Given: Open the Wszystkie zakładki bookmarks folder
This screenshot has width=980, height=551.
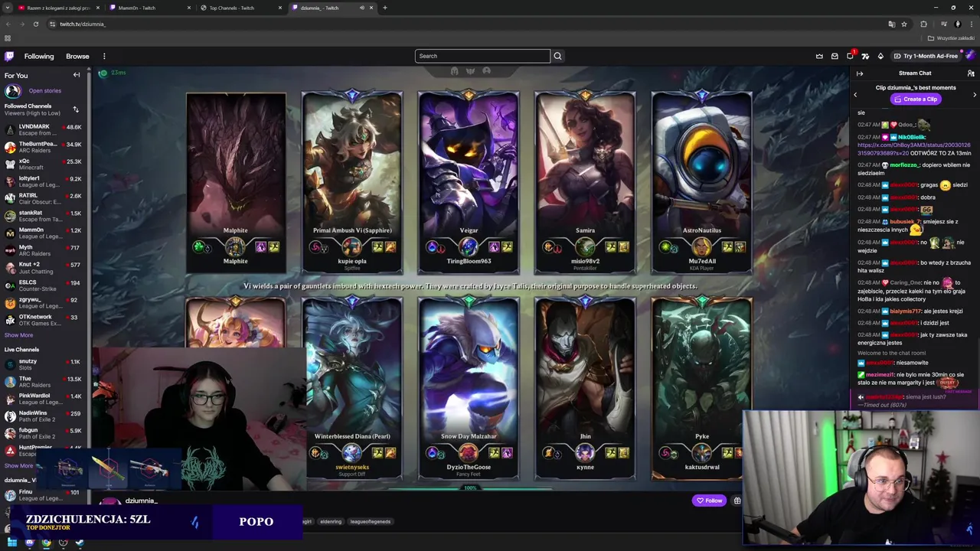Looking at the screenshot, I should (x=952, y=38).
